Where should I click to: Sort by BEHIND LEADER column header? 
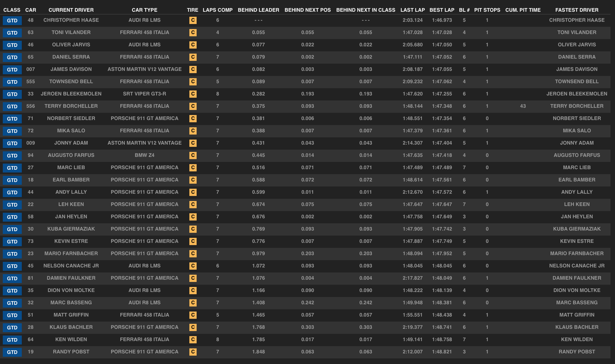258,10
